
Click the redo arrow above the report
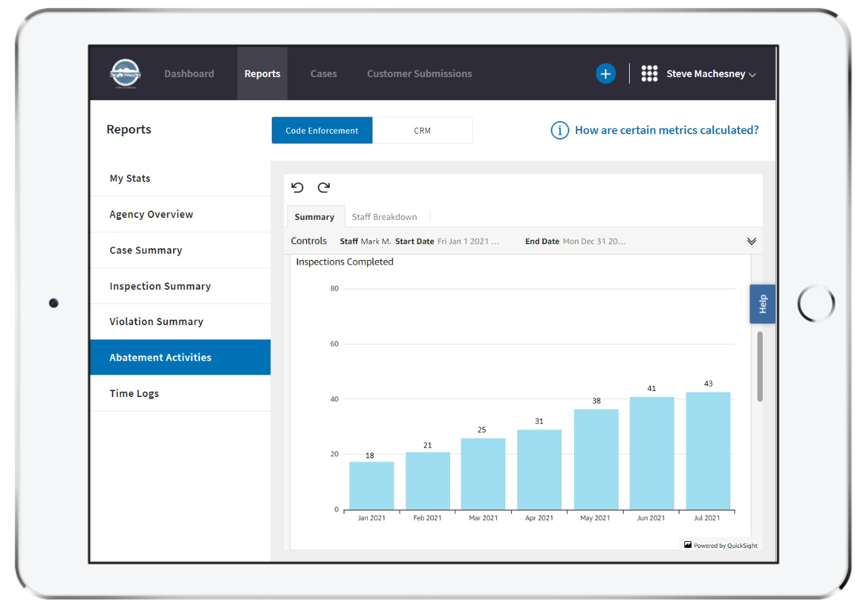click(x=323, y=188)
